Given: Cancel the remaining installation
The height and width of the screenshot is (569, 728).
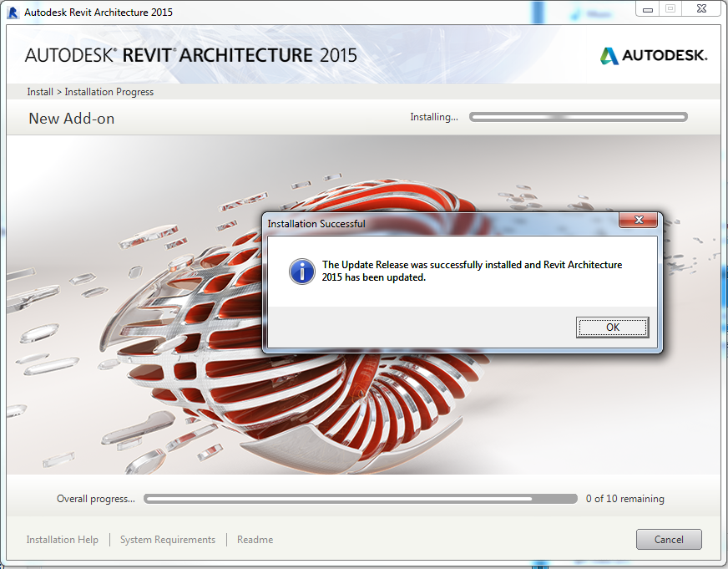Looking at the screenshot, I should (x=669, y=540).
